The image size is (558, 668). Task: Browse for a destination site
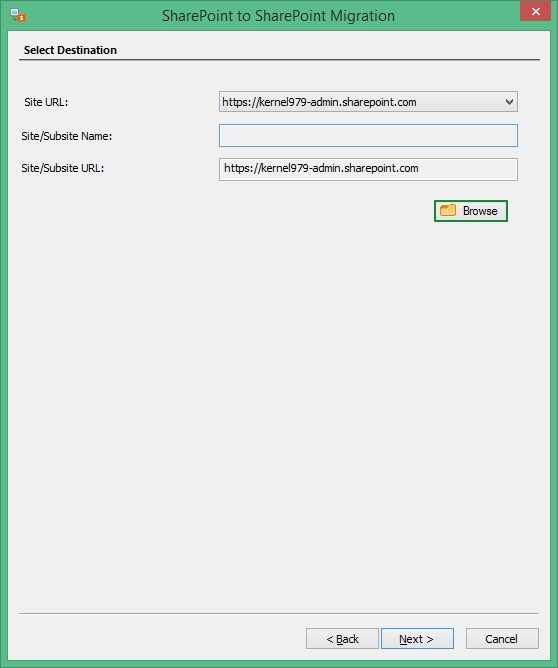[x=471, y=211]
